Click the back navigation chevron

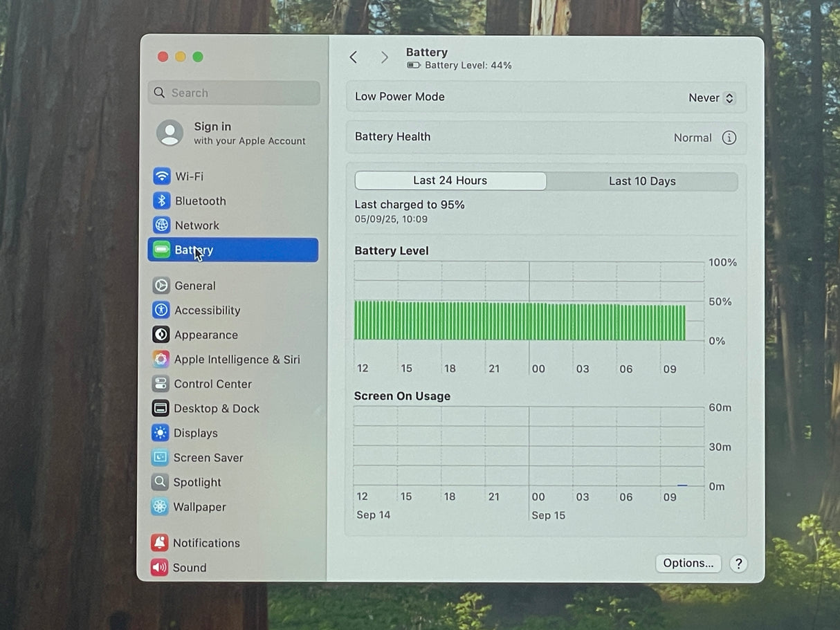click(353, 57)
